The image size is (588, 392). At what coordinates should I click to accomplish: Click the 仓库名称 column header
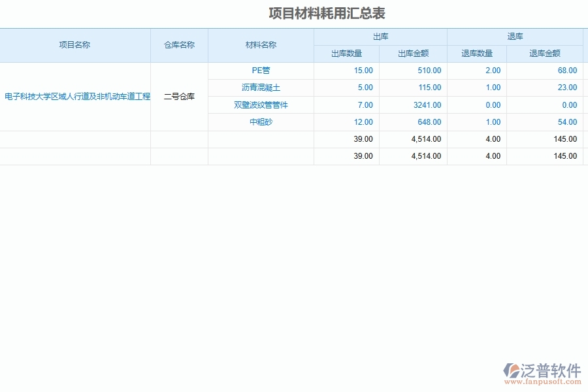click(x=180, y=45)
